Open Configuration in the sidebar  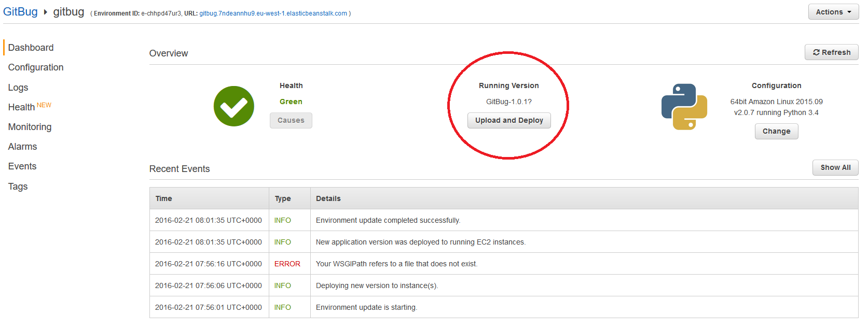pyautogui.click(x=36, y=67)
